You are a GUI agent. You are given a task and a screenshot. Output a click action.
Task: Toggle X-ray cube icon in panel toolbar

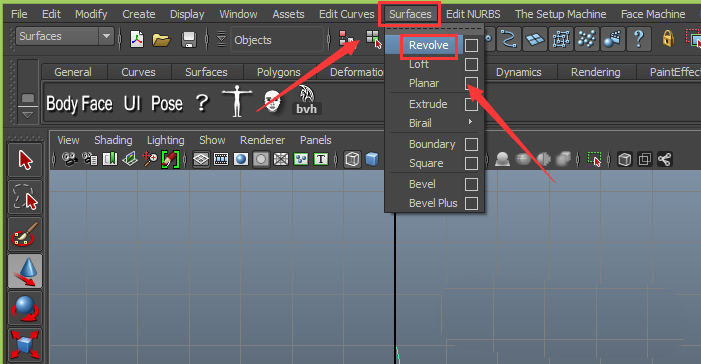tap(625, 159)
